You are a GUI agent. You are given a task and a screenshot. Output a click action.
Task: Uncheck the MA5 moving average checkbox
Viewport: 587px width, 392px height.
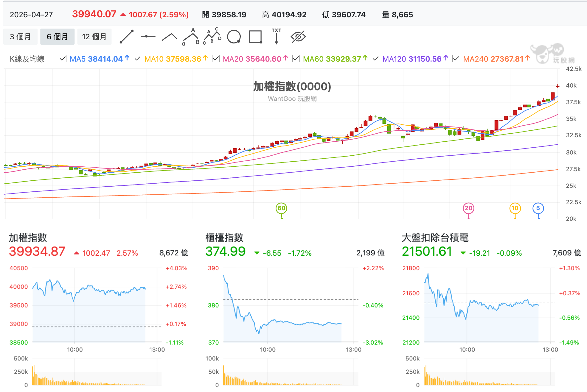tap(63, 59)
